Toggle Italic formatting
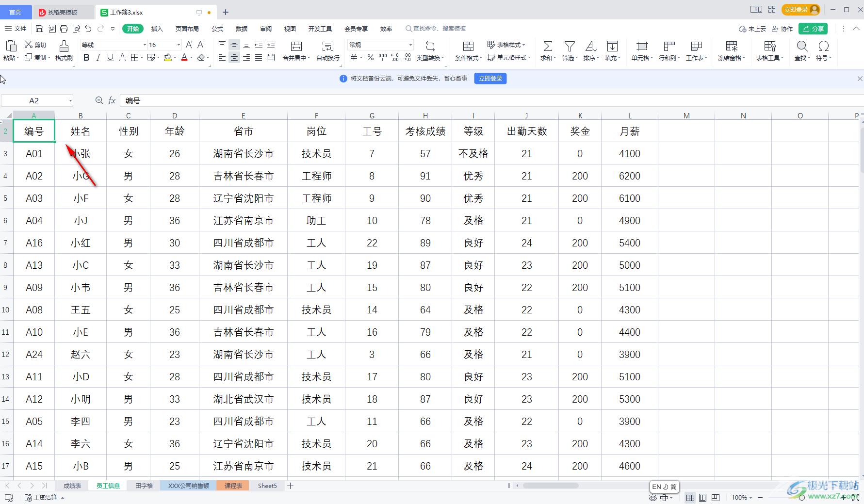Image resolution: width=864 pixels, height=504 pixels. [x=98, y=58]
